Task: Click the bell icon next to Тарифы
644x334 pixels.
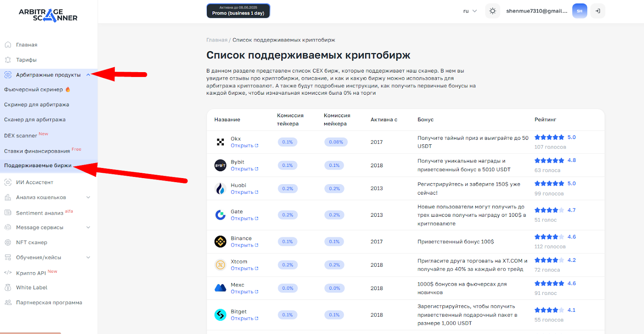Action: click(x=8, y=60)
